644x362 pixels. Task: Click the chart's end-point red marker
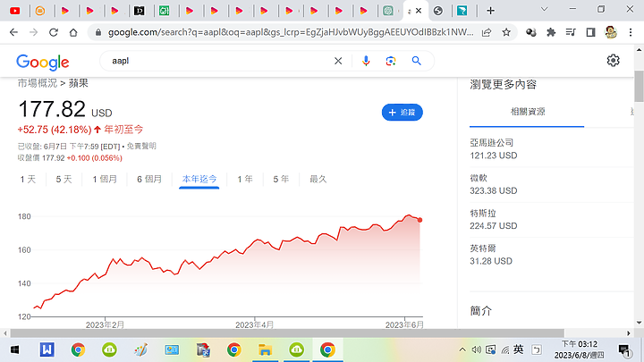(x=419, y=220)
